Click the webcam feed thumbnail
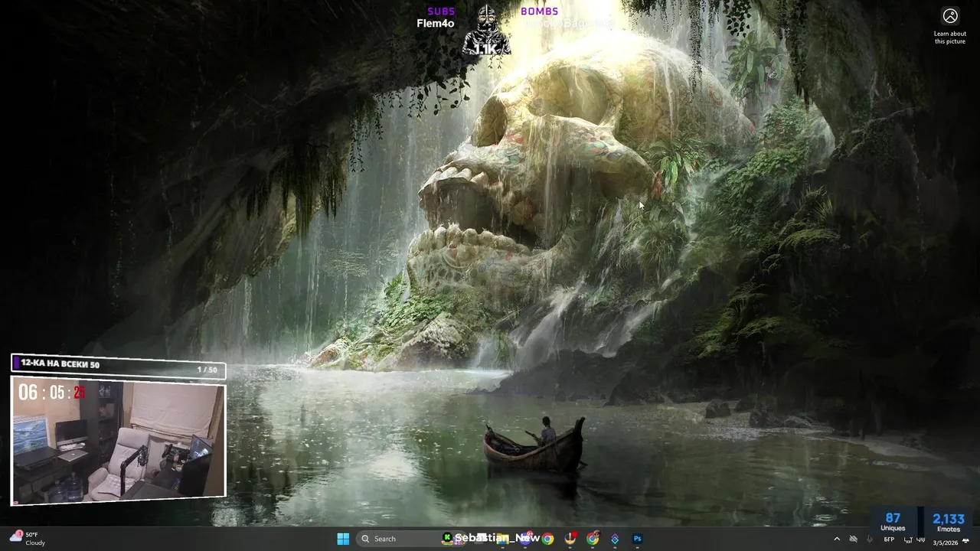 coord(119,442)
